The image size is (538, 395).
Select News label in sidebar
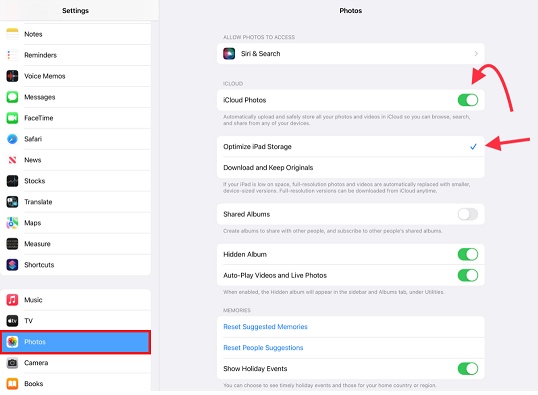(x=33, y=160)
